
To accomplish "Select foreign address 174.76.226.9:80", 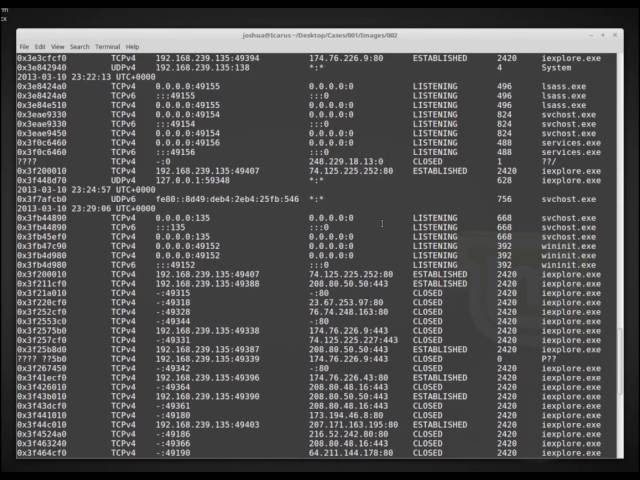I will (x=346, y=58).
